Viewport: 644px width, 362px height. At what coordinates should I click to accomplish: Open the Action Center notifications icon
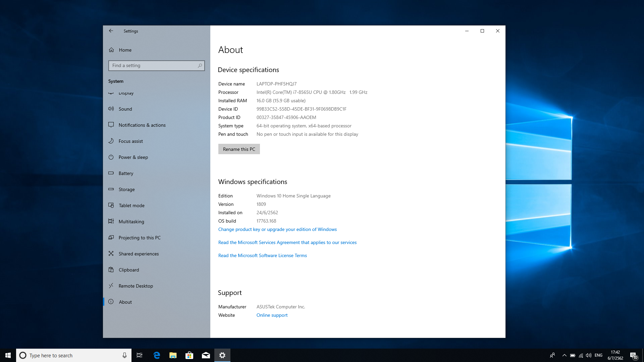[x=633, y=355]
